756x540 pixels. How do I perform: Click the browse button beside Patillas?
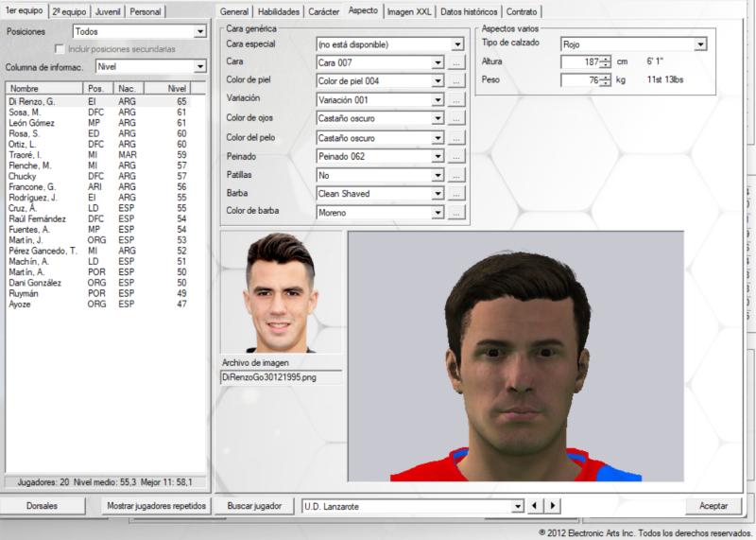pyautogui.click(x=456, y=175)
